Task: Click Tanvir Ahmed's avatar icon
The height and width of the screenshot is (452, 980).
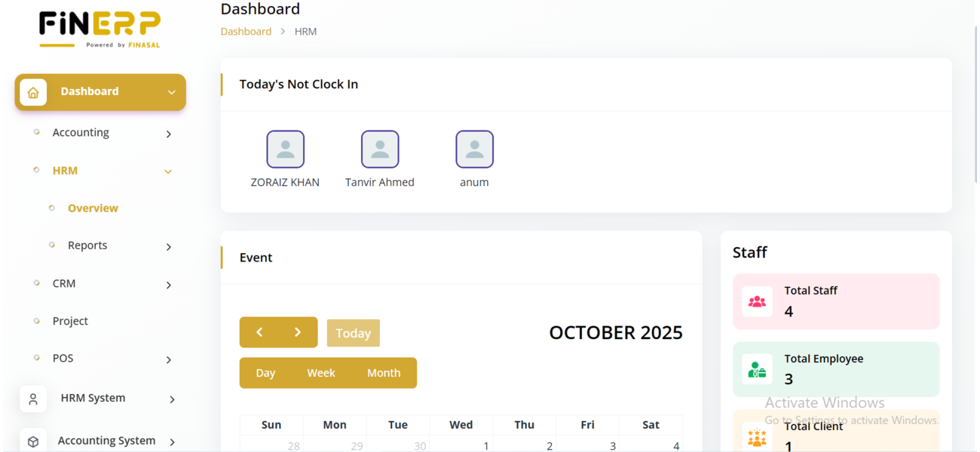Action: (x=380, y=149)
